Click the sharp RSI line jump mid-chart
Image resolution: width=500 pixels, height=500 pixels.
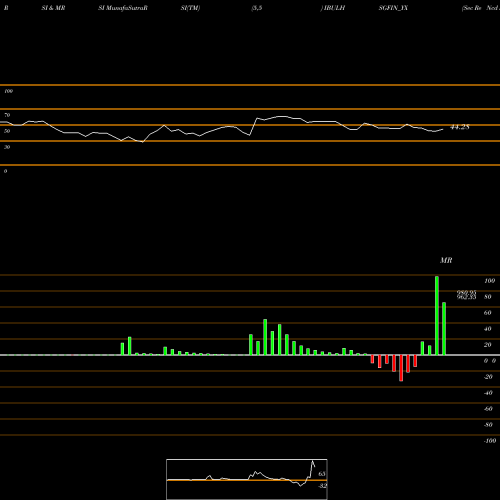click(253, 127)
